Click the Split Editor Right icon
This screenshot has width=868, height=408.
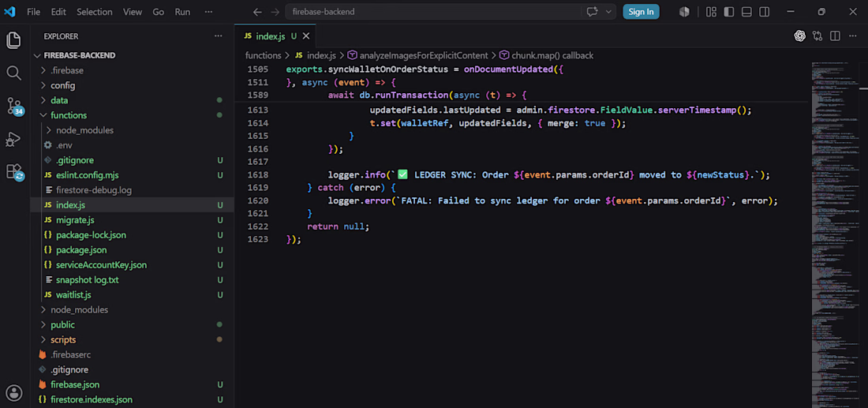coord(836,36)
